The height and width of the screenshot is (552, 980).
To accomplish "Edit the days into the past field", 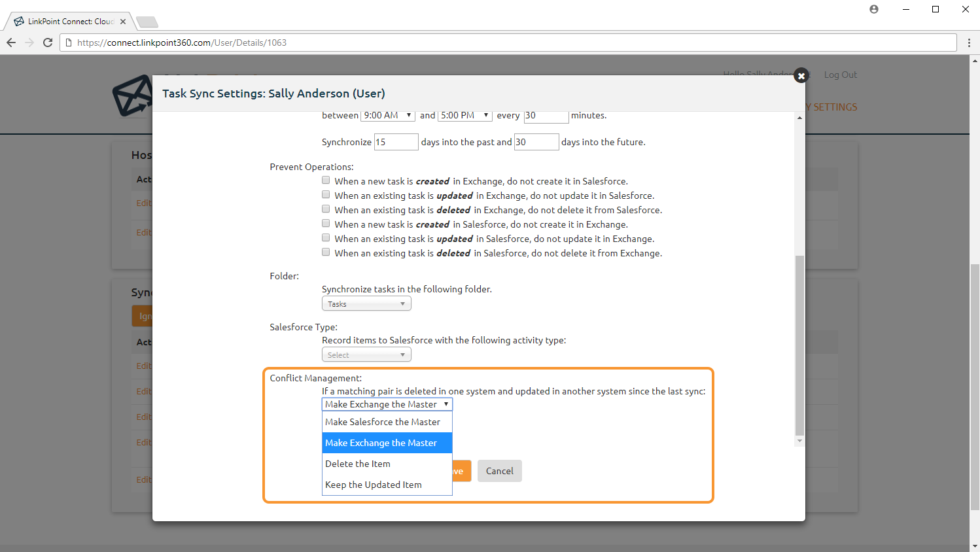I will coord(396,142).
